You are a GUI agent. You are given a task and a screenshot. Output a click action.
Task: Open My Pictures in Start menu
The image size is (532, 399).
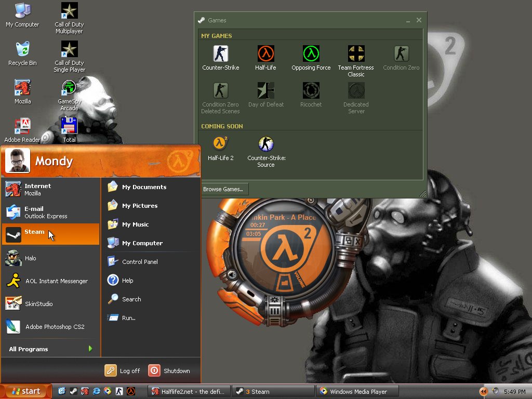tap(151, 206)
